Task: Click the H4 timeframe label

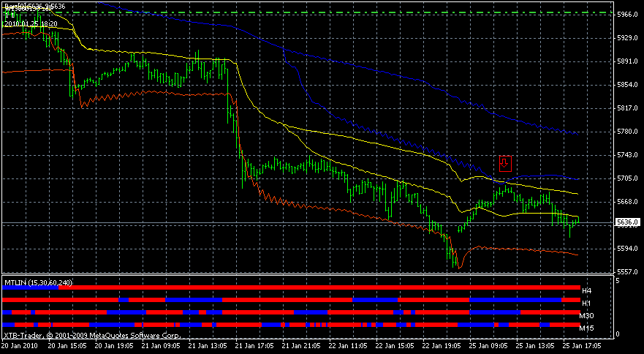Action: [x=586, y=290]
